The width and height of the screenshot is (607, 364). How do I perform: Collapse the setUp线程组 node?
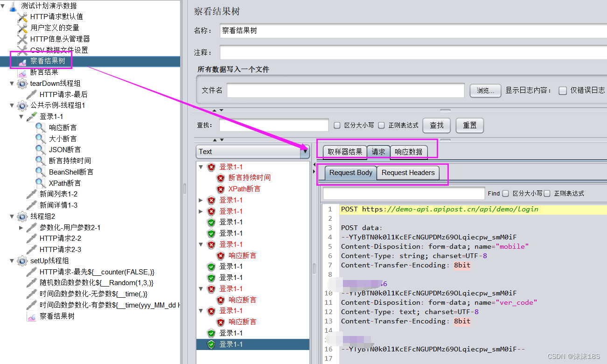12,260
